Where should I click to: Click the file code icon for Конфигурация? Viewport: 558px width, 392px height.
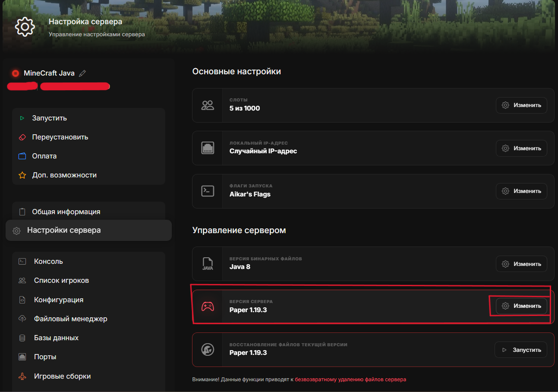click(22, 300)
